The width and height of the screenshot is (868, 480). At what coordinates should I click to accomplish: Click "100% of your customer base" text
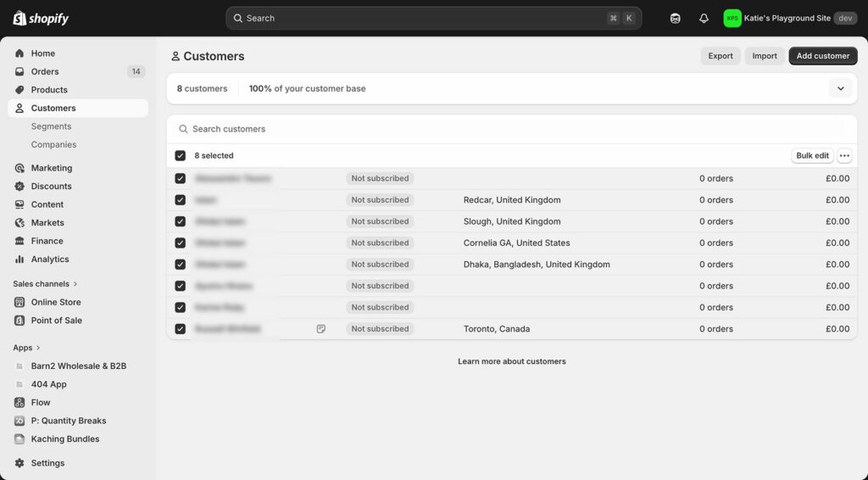pos(307,88)
